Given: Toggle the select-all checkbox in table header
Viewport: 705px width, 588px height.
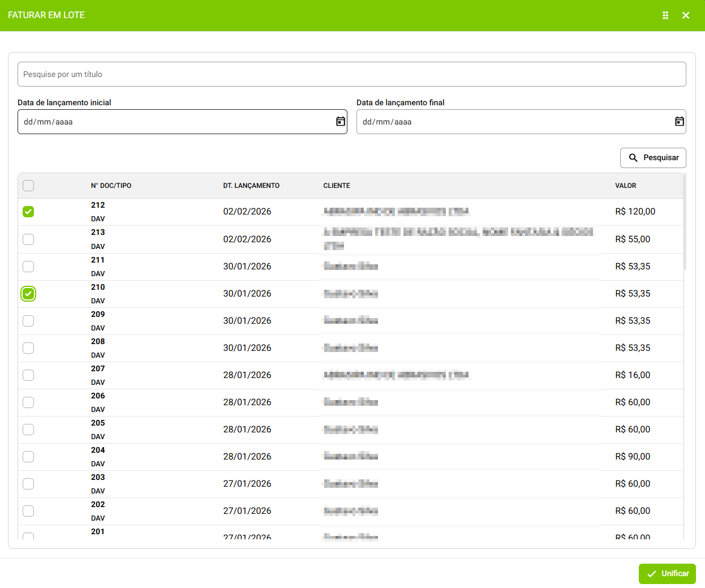Looking at the screenshot, I should point(28,186).
